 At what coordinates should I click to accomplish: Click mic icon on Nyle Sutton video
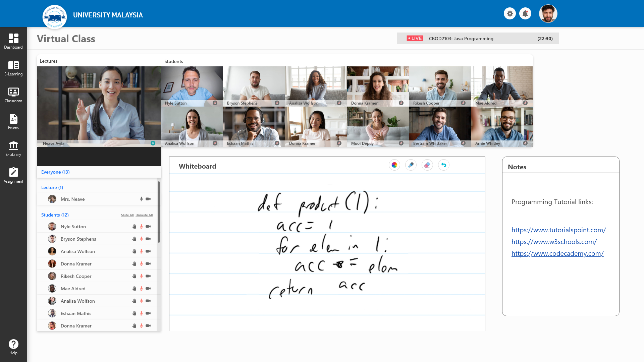[215, 103]
